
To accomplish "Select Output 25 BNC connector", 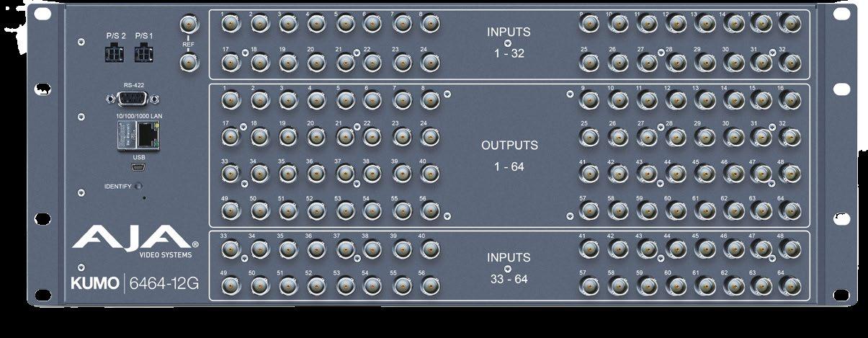I will (x=590, y=135).
